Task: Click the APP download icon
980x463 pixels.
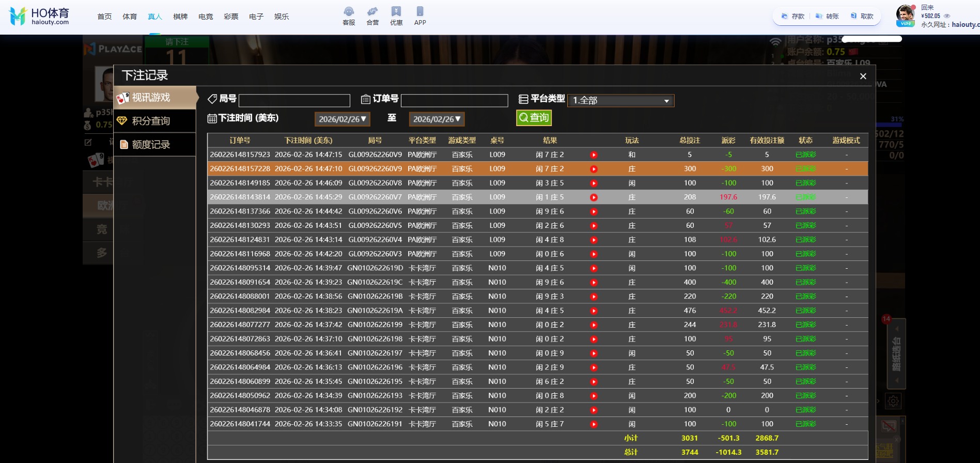Action: [x=420, y=16]
